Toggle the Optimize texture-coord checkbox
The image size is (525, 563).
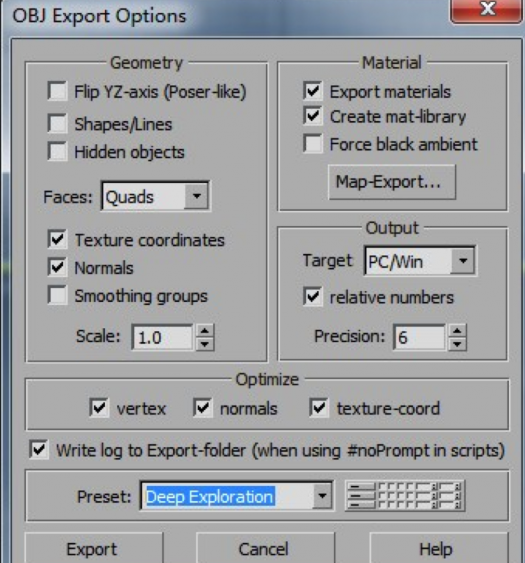(x=319, y=408)
